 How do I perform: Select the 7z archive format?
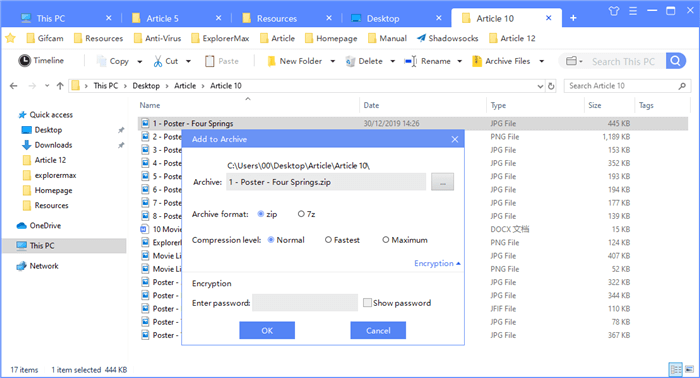click(301, 214)
